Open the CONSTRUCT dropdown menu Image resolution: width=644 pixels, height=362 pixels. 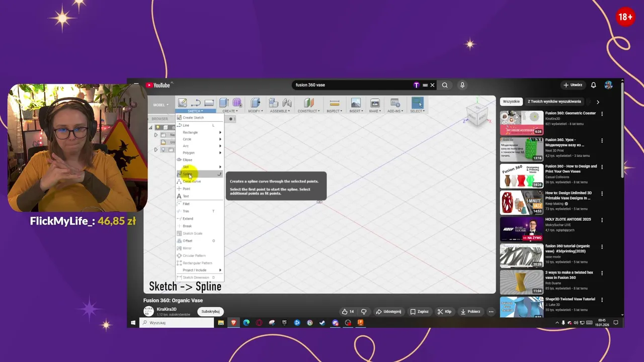(308, 111)
